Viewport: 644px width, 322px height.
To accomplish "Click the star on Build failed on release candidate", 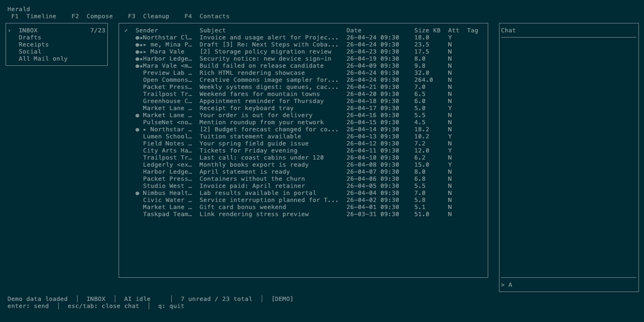I will (x=141, y=66).
